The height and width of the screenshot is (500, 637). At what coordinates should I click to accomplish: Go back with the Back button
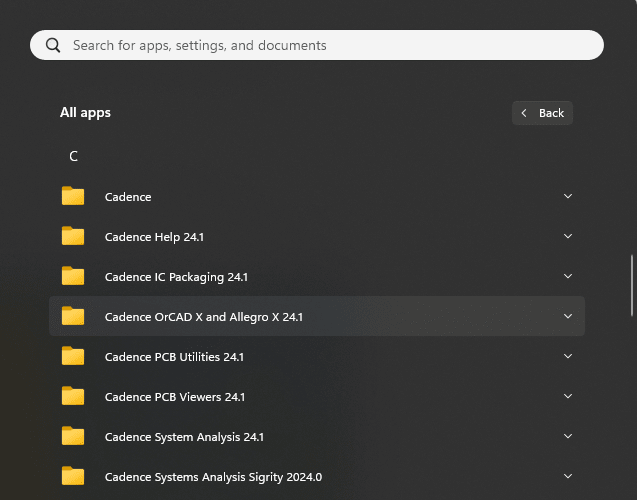pos(542,113)
